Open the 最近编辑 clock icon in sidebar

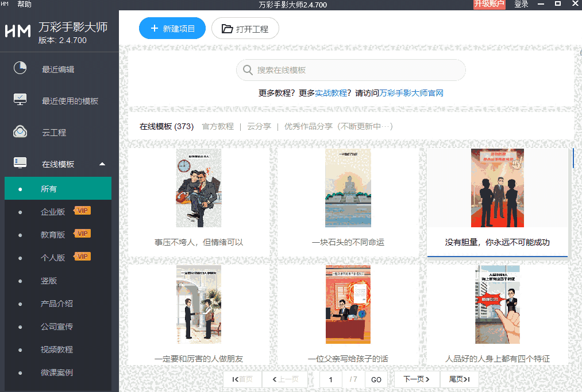coord(20,68)
